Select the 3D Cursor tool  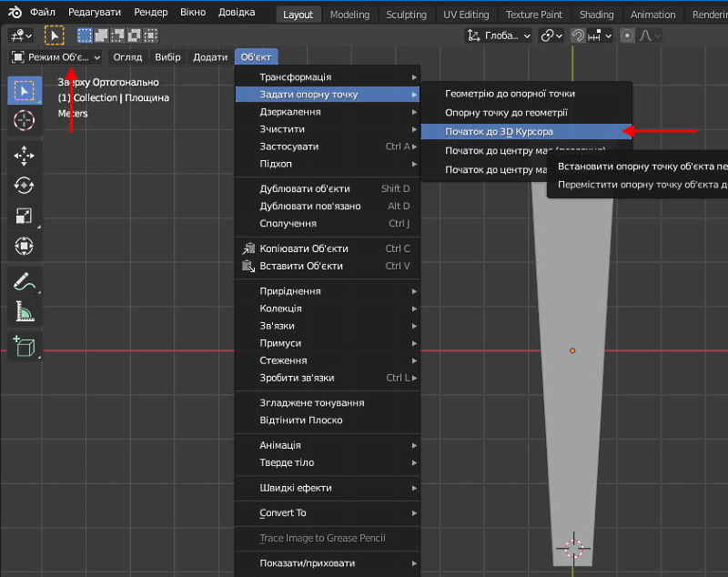tap(25, 121)
